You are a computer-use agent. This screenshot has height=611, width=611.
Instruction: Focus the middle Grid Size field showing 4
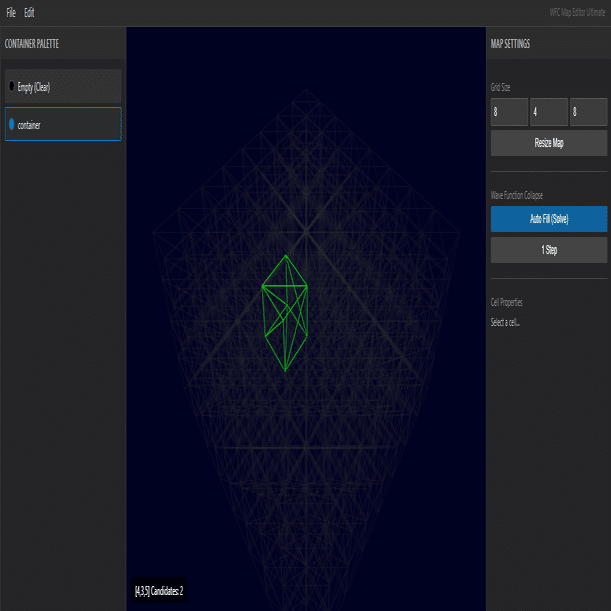pos(549,112)
